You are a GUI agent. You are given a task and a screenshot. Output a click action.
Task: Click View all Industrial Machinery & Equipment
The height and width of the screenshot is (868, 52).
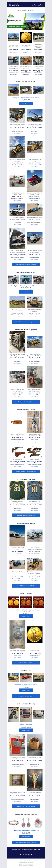(x=26, y=402)
